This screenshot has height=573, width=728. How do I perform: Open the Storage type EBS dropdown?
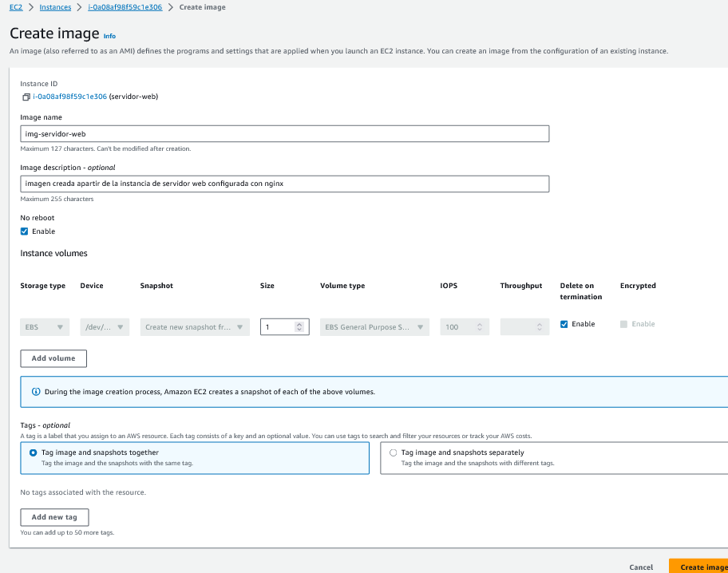45,327
